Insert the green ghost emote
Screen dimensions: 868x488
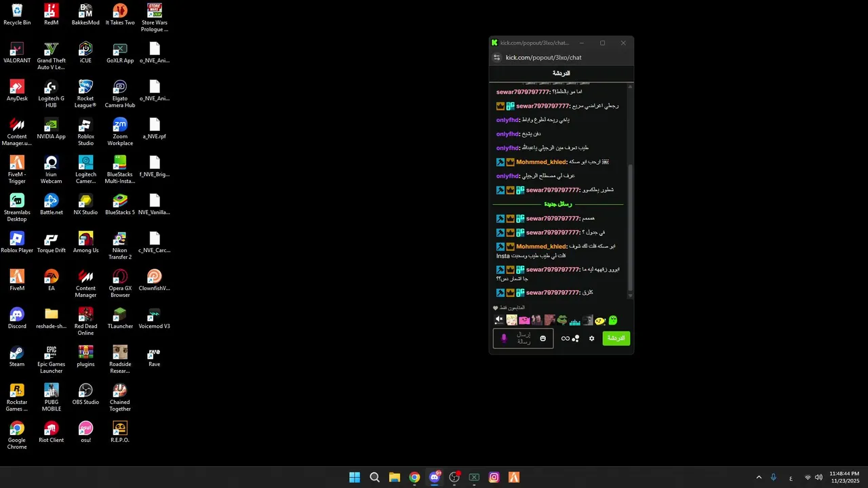613,320
